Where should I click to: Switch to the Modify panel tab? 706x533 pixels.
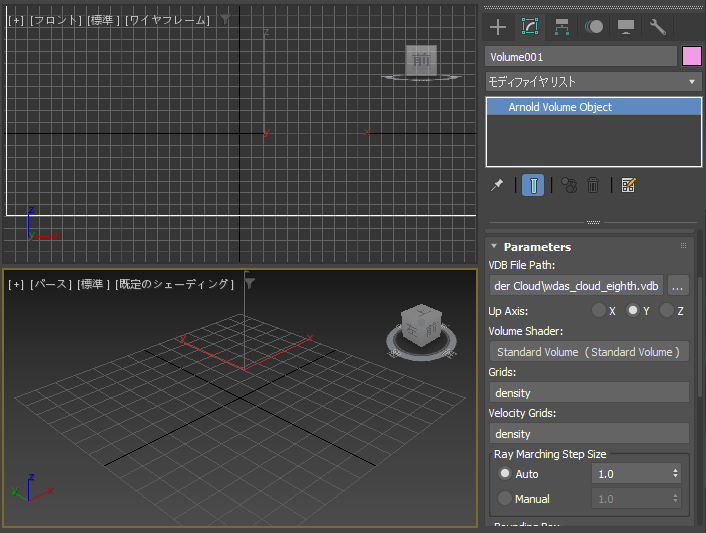tap(530, 27)
